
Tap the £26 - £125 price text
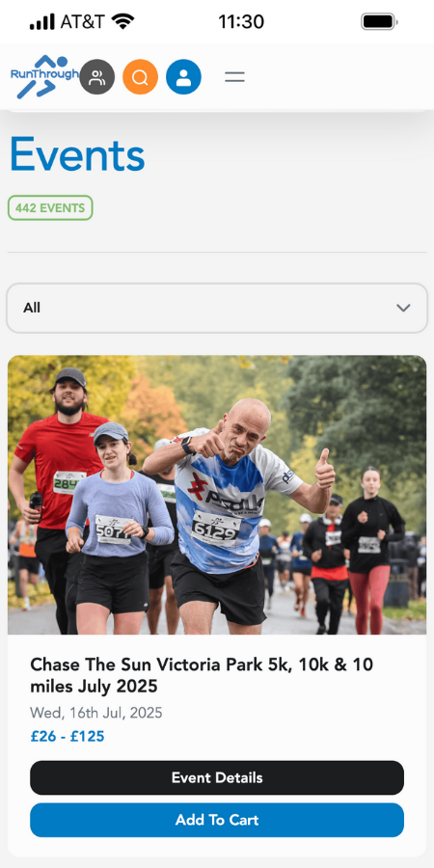(x=67, y=736)
